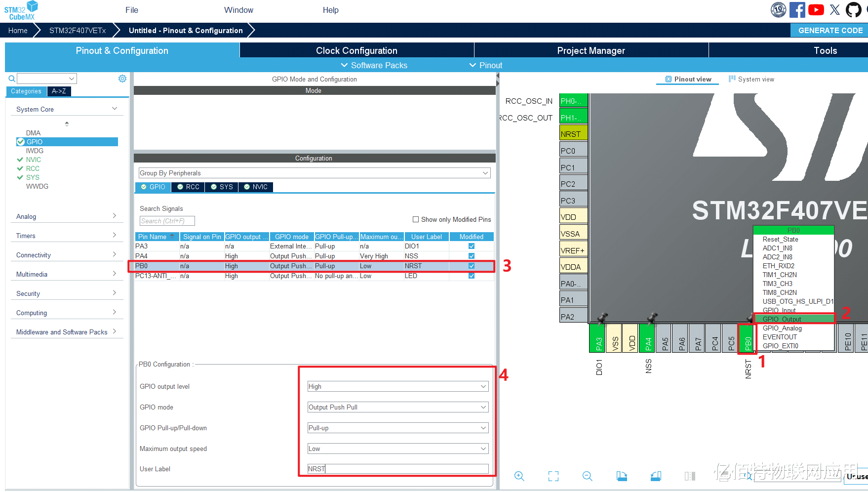The height and width of the screenshot is (492, 868).
Task: Open the Help menu
Action: [x=331, y=10]
